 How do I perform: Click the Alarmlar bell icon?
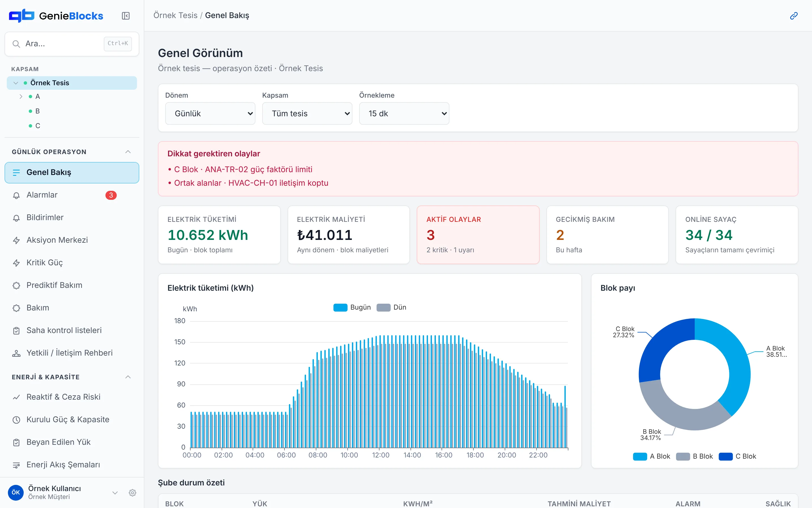tap(16, 195)
